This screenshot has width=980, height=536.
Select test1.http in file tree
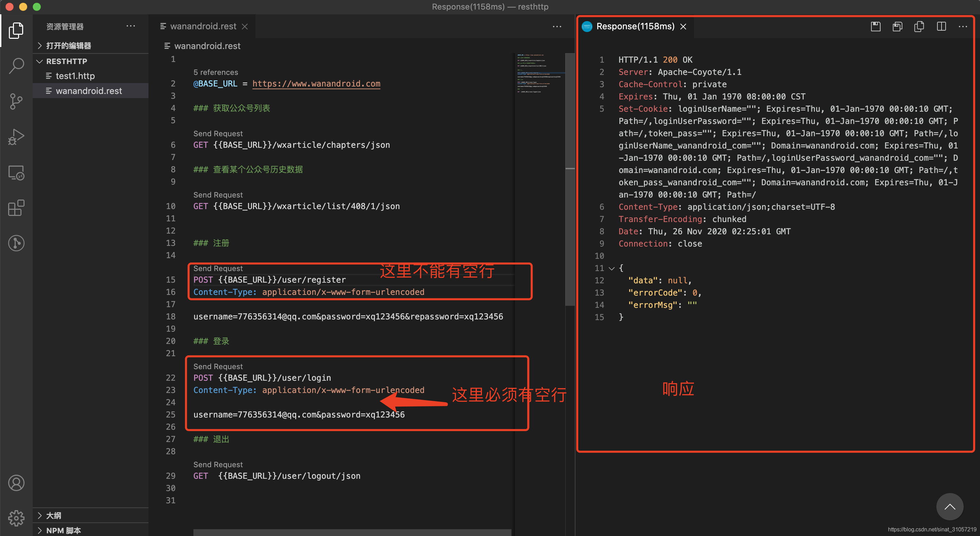click(x=91, y=76)
